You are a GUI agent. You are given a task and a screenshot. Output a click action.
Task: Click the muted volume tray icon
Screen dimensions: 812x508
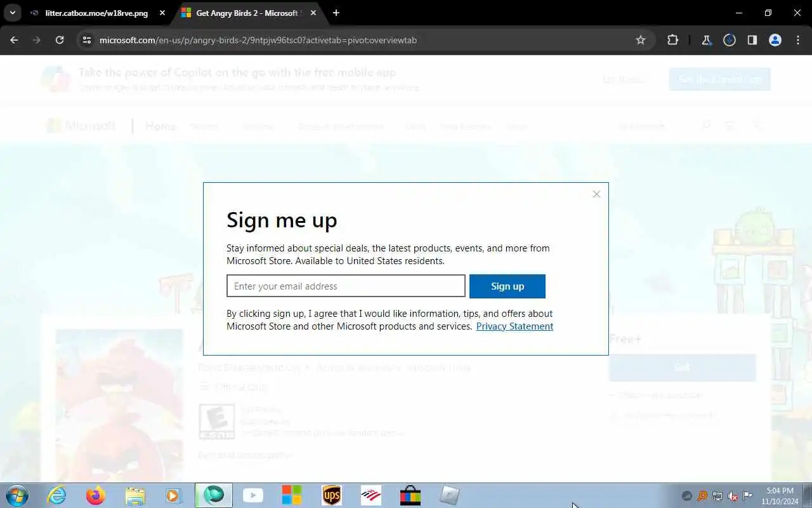click(733, 496)
